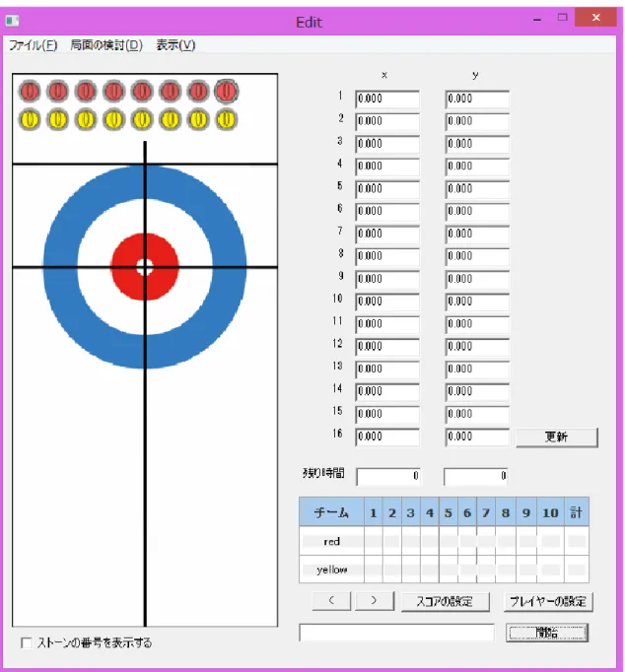Focus the y field for stone 15
This screenshot has height=672, width=625.
pyautogui.click(x=477, y=414)
